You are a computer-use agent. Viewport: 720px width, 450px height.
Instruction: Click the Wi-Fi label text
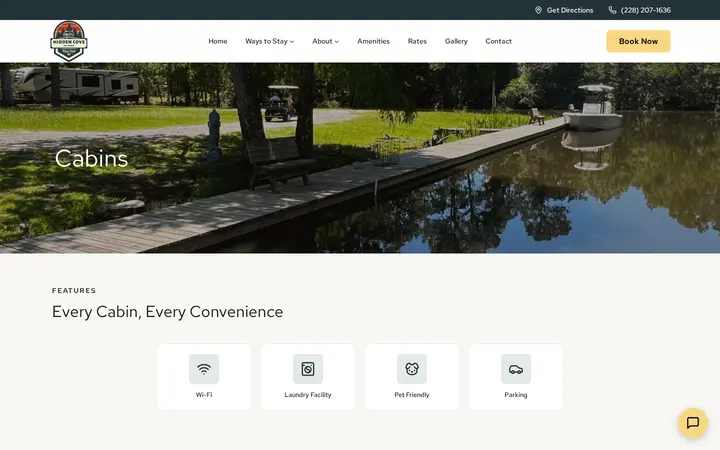click(204, 395)
